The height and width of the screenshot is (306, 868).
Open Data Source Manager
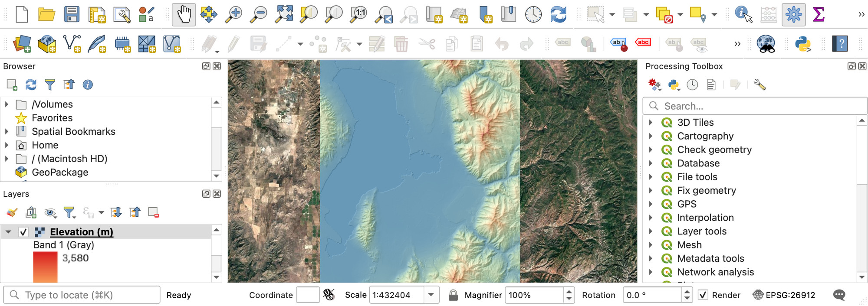pos(22,44)
